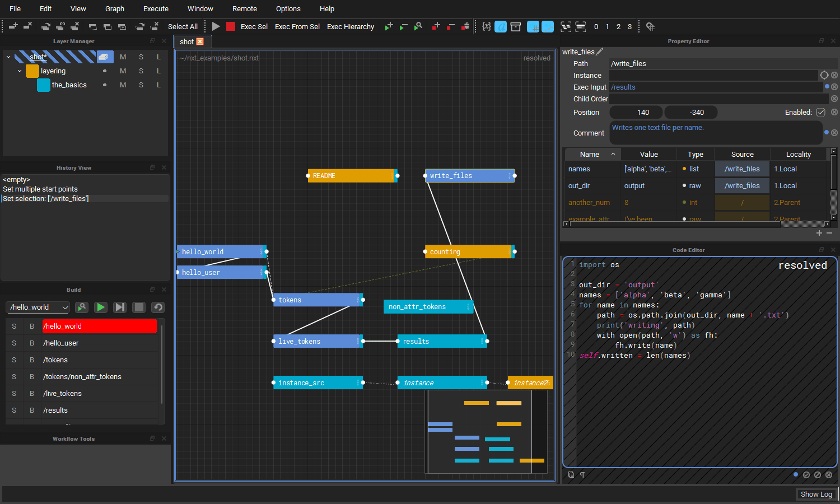
Task: Click the archive box toolbar icon
Action: (x=516, y=26)
